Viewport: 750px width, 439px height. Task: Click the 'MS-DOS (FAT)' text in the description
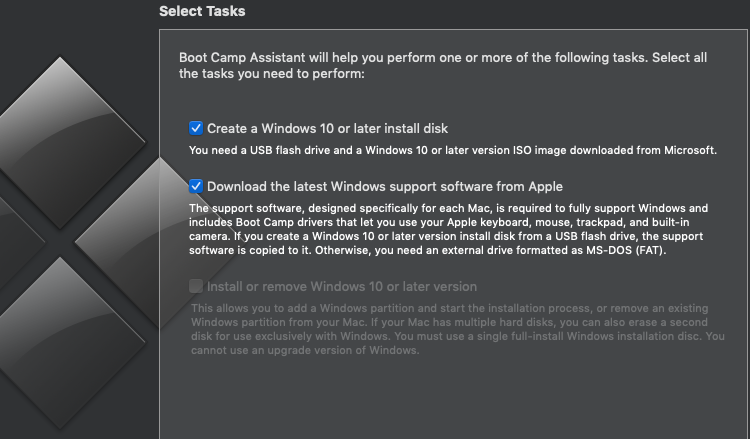626,250
